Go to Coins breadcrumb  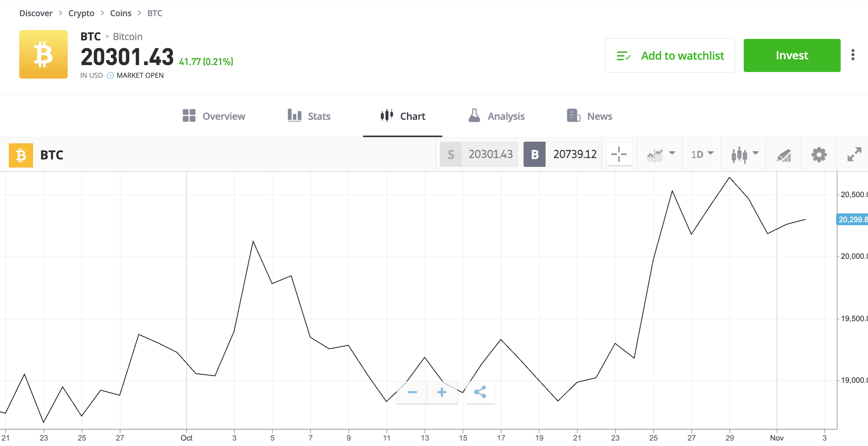click(x=121, y=13)
